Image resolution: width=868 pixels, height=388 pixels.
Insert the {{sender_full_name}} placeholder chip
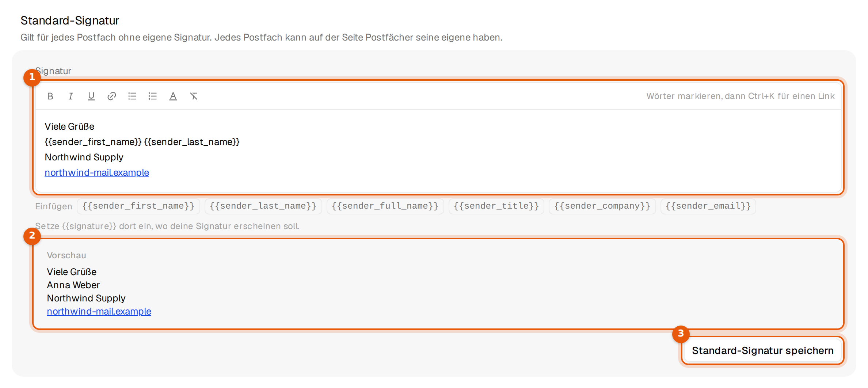[385, 206]
